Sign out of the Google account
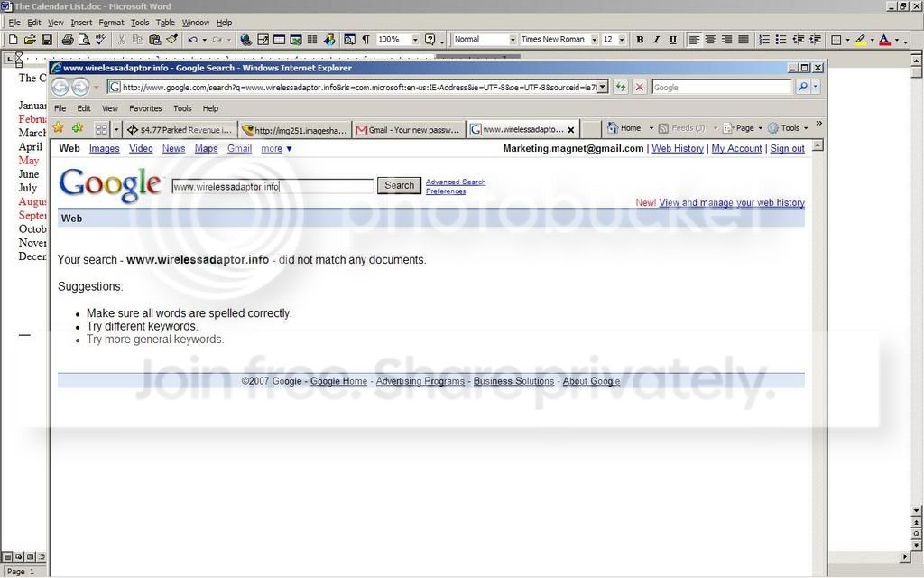Image resolution: width=924 pixels, height=578 pixels. pos(787,149)
